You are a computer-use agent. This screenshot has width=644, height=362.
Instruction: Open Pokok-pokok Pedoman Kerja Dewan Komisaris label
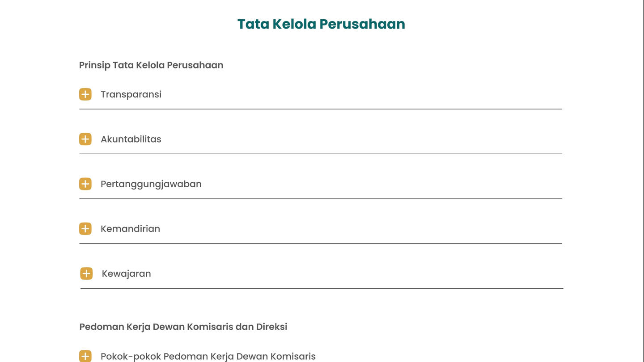coord(208,356)
